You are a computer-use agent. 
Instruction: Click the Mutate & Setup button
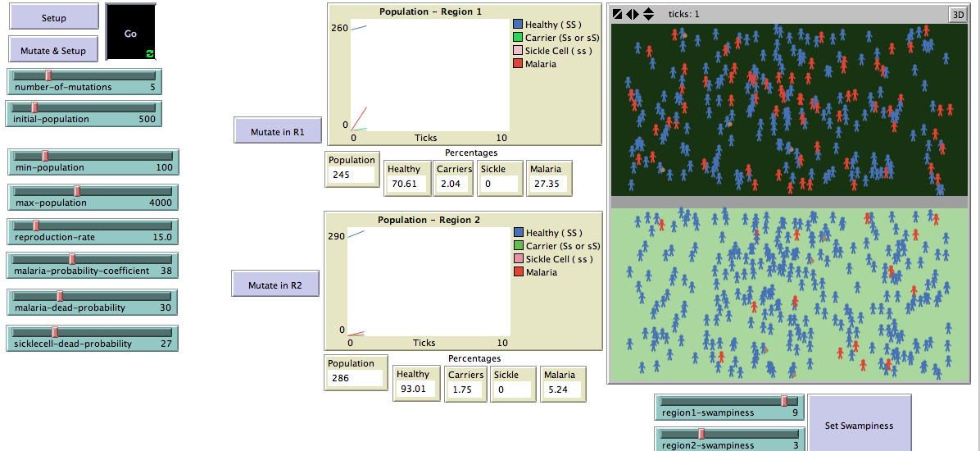[x=53, y=50]
